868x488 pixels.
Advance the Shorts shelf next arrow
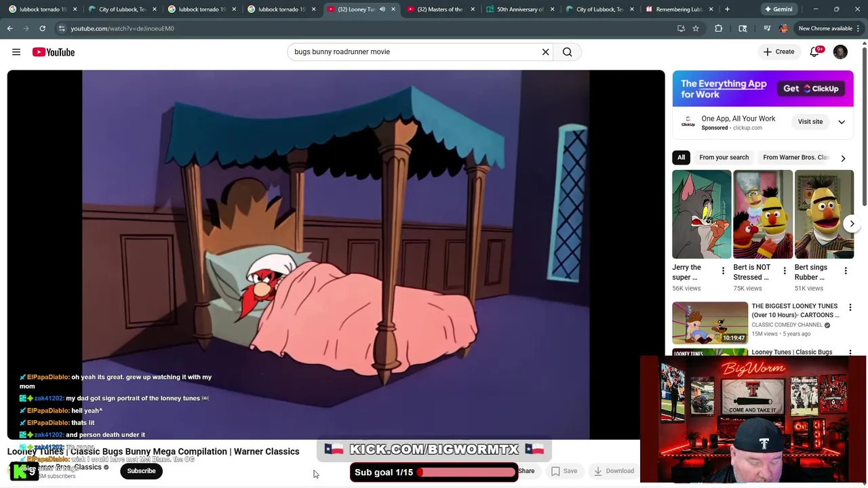click(852, 224)
